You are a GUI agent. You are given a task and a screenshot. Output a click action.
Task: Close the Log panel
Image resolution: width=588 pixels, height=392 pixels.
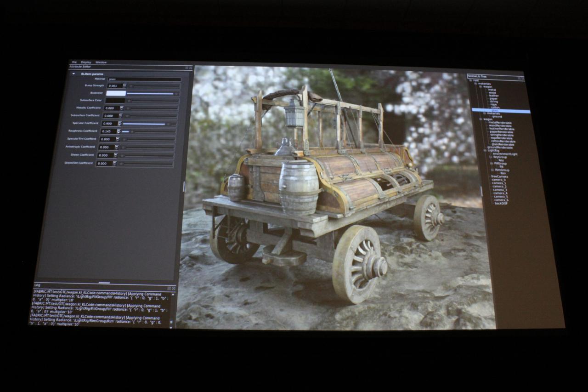(x=174, y=288)
